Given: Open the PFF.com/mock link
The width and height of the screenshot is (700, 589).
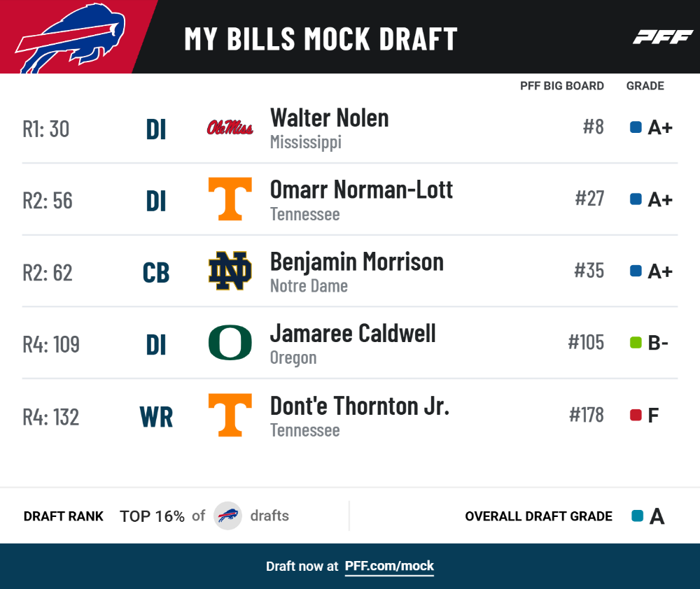Looking at the screenshot, I should 388,566.
